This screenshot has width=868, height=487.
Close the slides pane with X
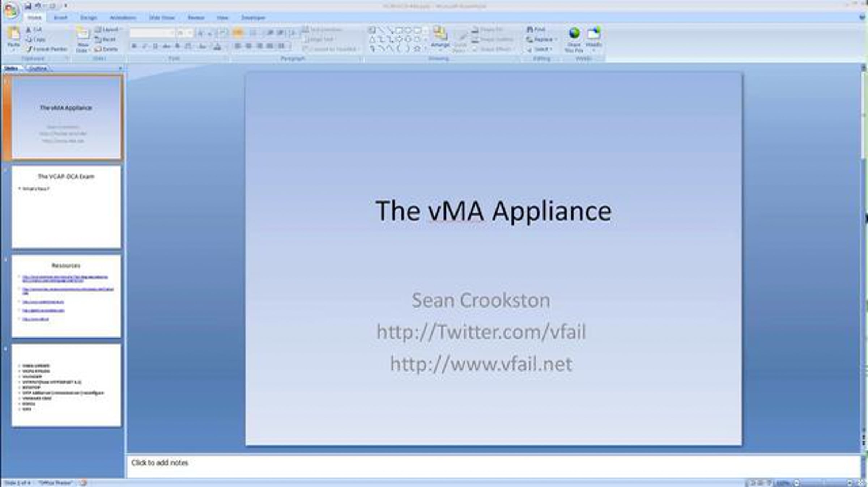pyautogui.click(x=120, y=68)
